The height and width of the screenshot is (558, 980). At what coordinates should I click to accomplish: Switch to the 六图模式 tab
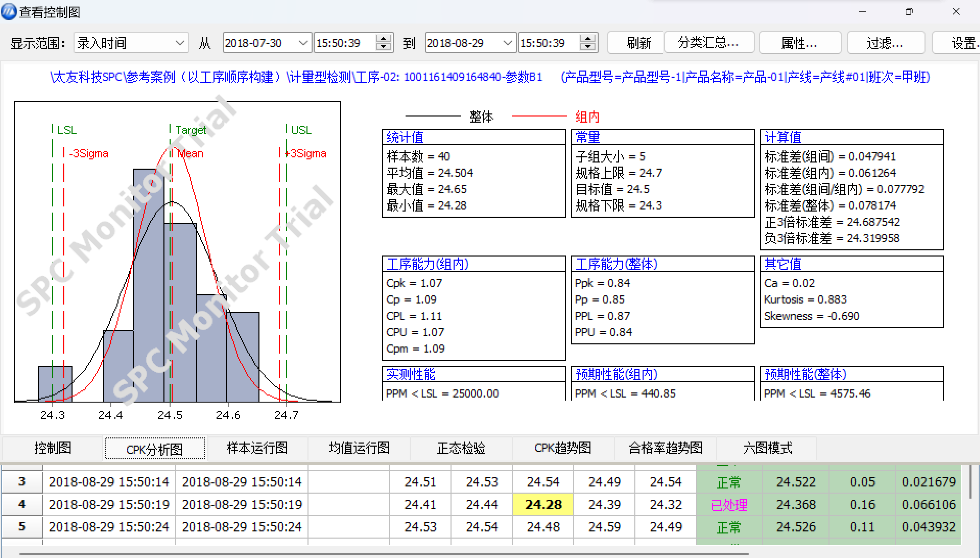(767, 448)
